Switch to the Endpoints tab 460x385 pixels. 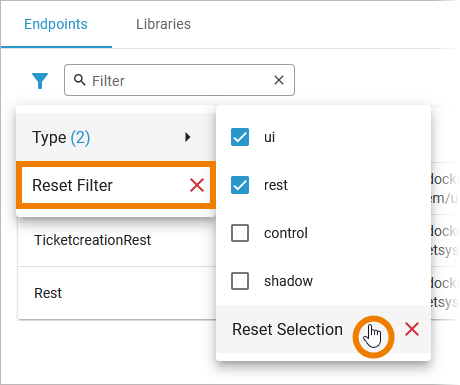pyautogui.click(x=56, y=24)
